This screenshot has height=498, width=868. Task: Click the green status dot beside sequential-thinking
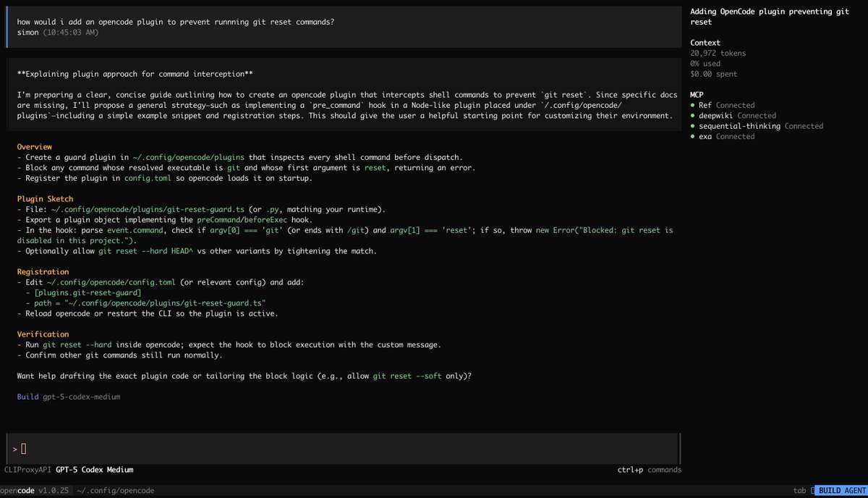tap(693, 126)
